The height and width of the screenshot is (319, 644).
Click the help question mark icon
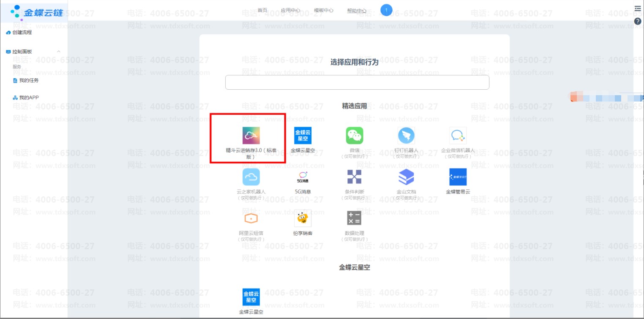tap(638, 21)
